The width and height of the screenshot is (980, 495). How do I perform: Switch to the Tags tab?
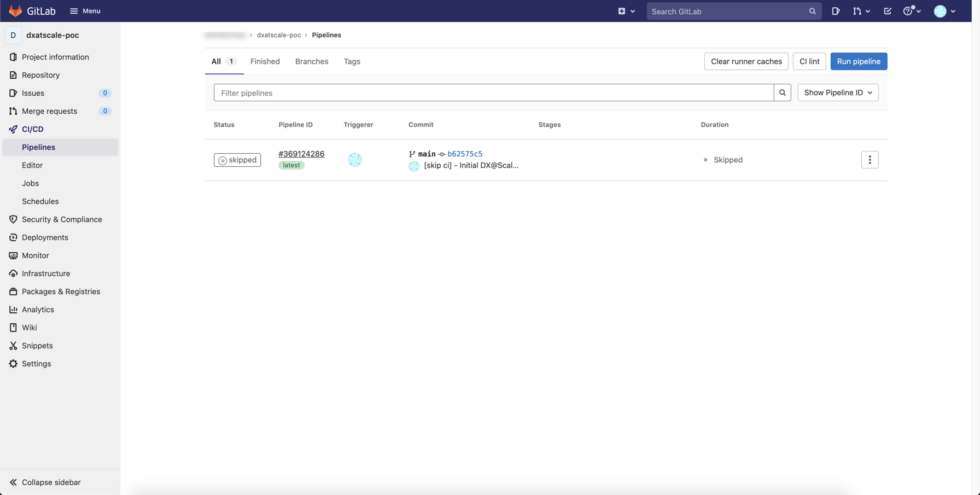click(x=352, y=61)
